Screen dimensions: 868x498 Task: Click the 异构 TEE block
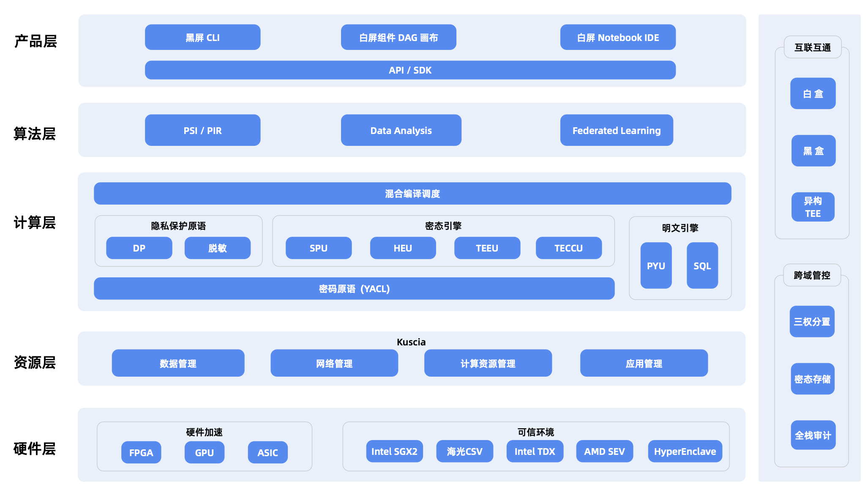pos(812,207)
